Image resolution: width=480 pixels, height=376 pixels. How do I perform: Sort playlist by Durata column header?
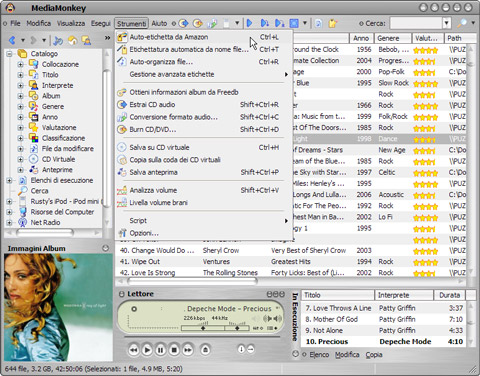(x=449, y=295)
